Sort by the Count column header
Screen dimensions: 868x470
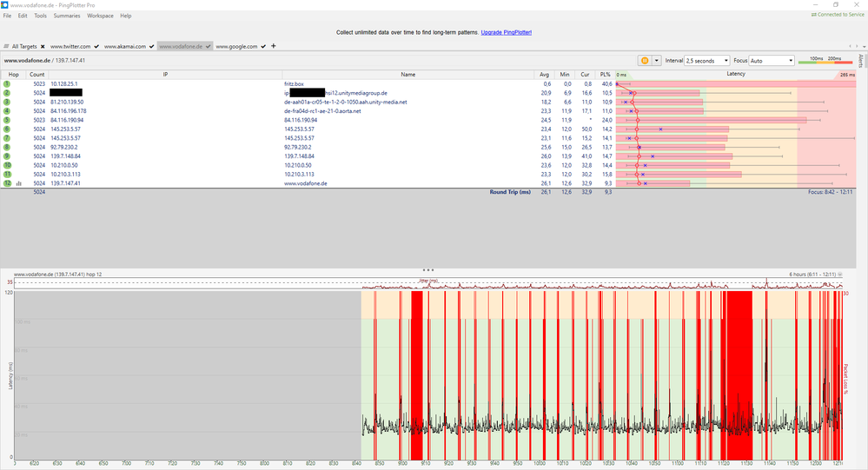point(37,74)
